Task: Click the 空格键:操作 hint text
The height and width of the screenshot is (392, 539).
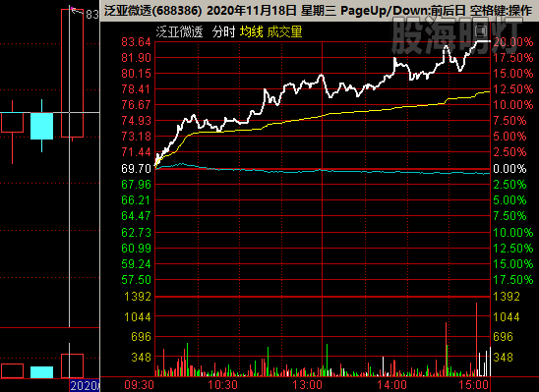Action: (x=502, y=10)
